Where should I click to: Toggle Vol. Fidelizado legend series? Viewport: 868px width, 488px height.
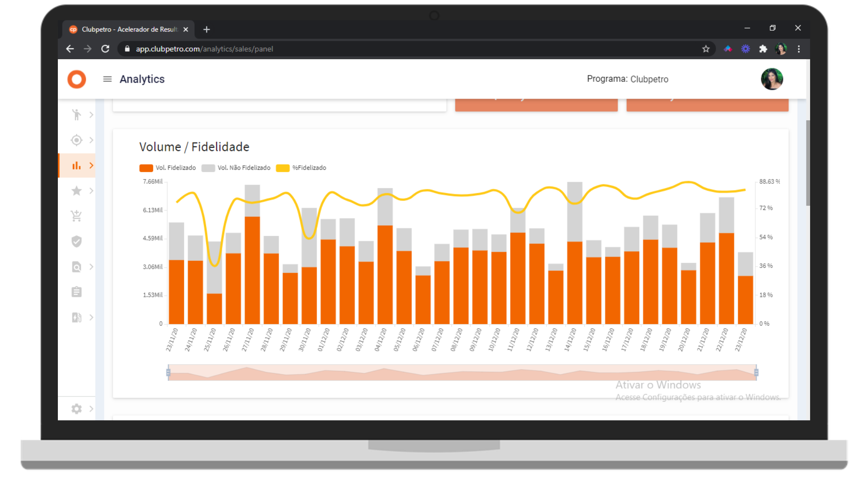coord(168,168)
